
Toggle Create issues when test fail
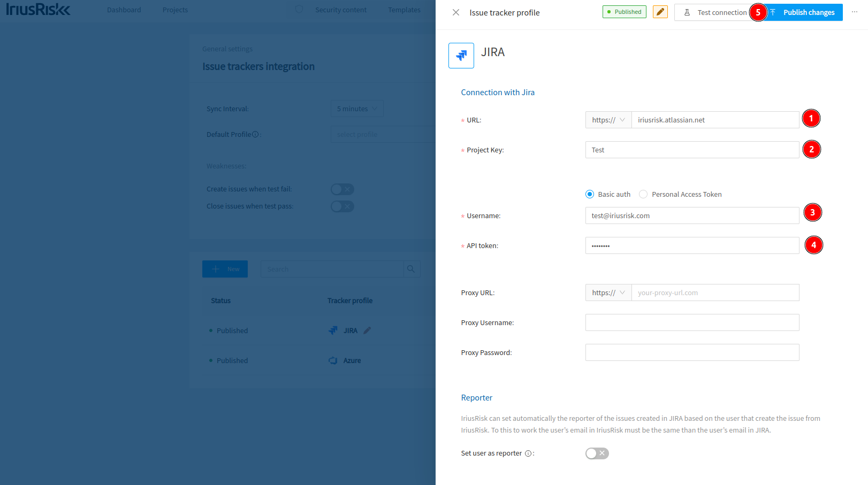(x=342, y=189)
